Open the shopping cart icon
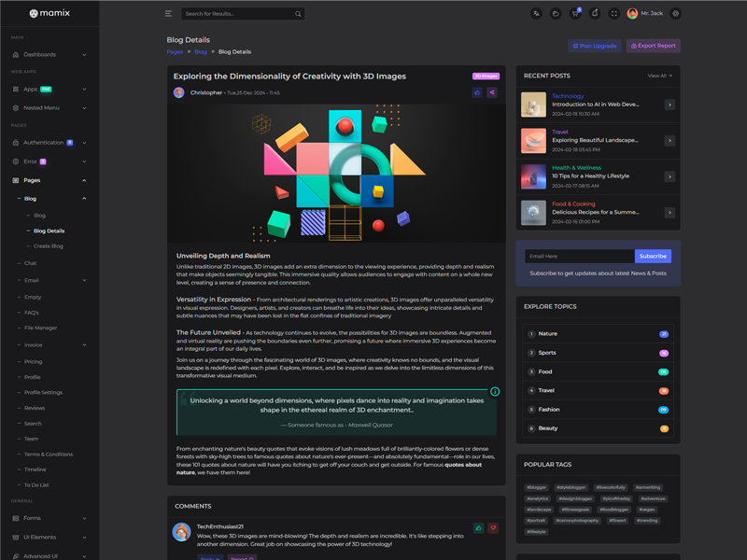This screenshot has height=560, width=747. click(x=575, y=14)
